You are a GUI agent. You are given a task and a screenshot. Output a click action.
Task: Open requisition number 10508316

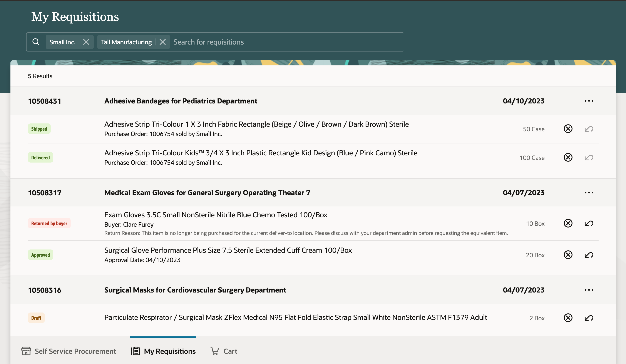point(45,290)
